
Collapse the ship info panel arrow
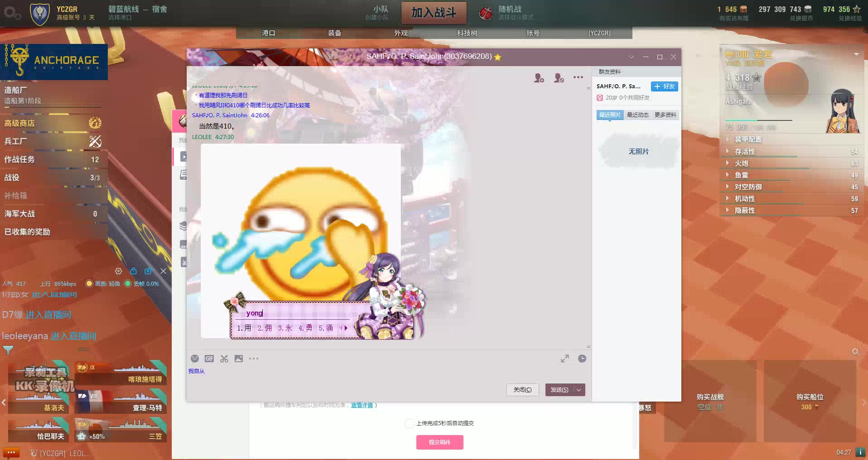[x=856, y=54]
